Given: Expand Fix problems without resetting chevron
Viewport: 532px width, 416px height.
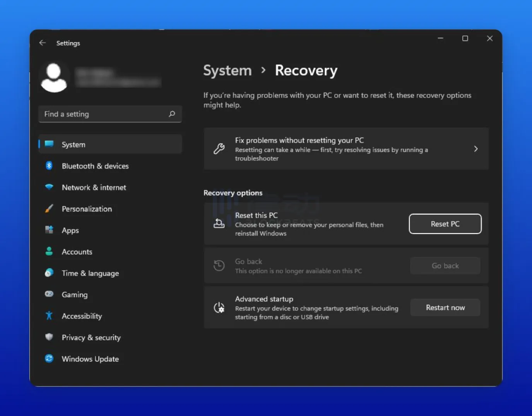Looking at the screenshot, I should (476, 149).
